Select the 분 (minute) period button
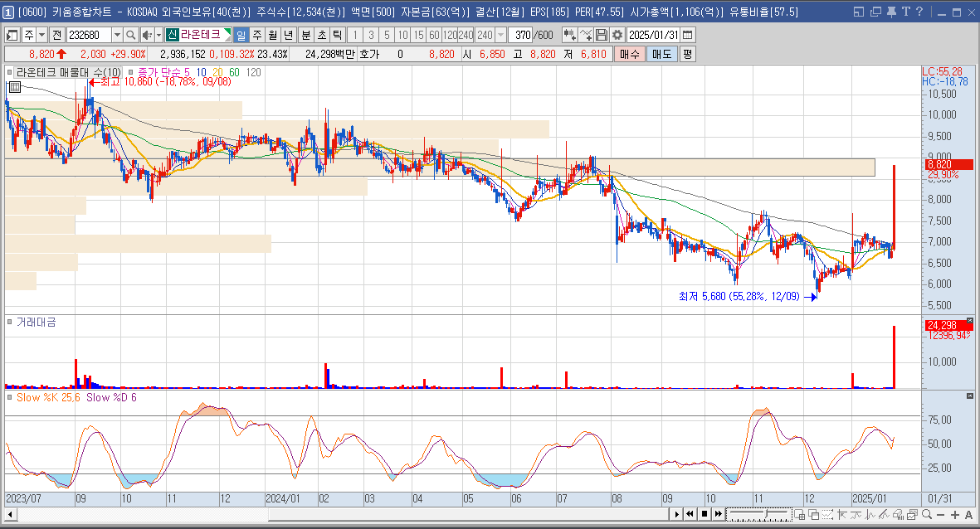Viewport: 980px width, 529px height. 305,35
